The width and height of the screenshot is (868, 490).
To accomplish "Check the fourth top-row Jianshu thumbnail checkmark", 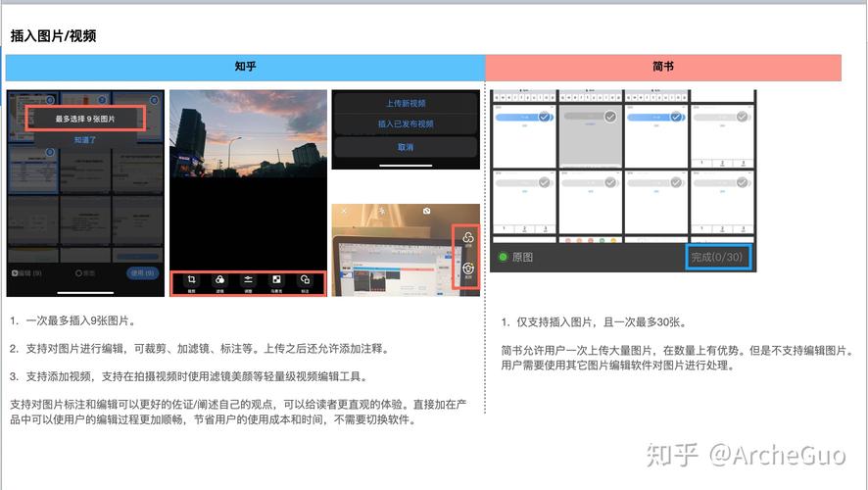I will 742,117.
